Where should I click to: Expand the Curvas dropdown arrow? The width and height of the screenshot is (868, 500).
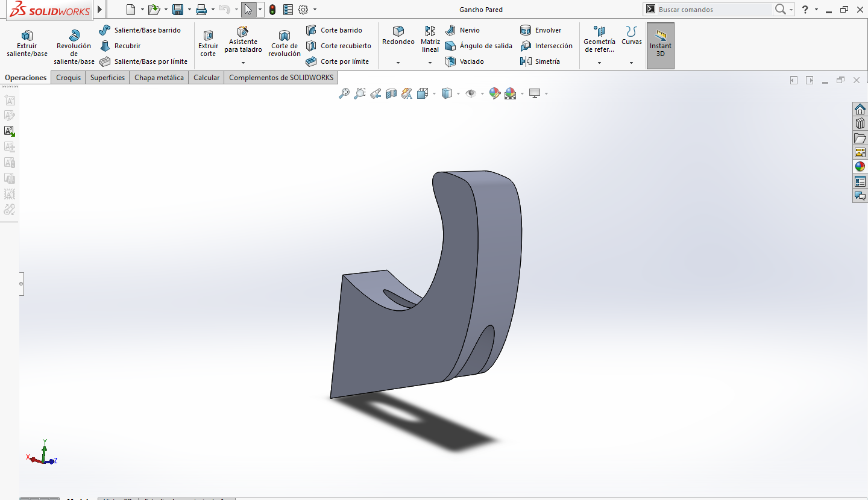[x=632, y=63]
